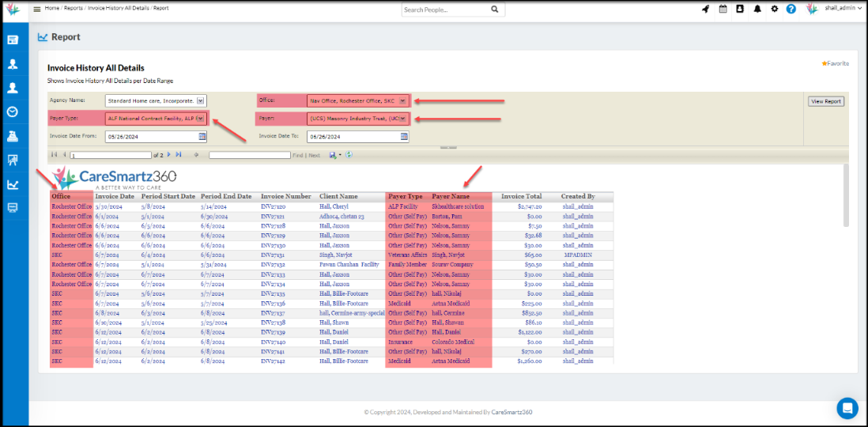Click the refresh icon in report toolbar
This screenshot has width=868, height=427.
click(349, 155)
